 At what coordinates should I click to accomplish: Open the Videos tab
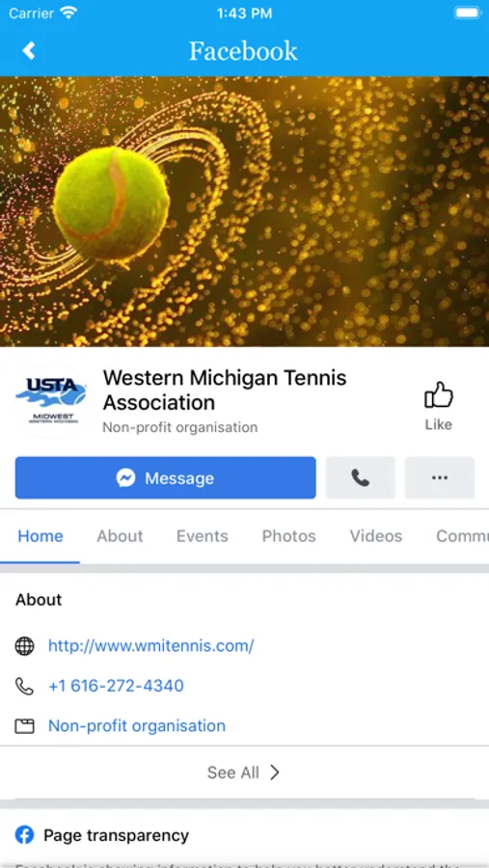[376, 536]
